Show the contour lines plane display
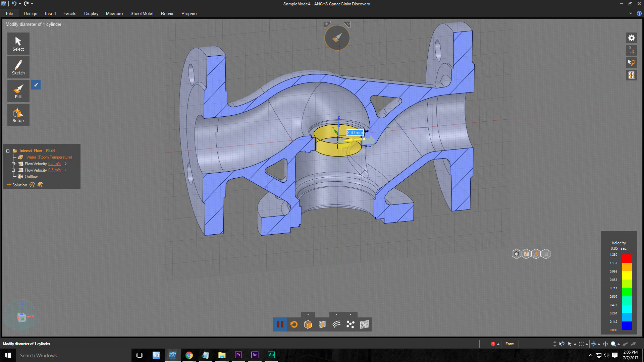The width and height of the screenshot is (644, 362). click(x=365, y=324)
